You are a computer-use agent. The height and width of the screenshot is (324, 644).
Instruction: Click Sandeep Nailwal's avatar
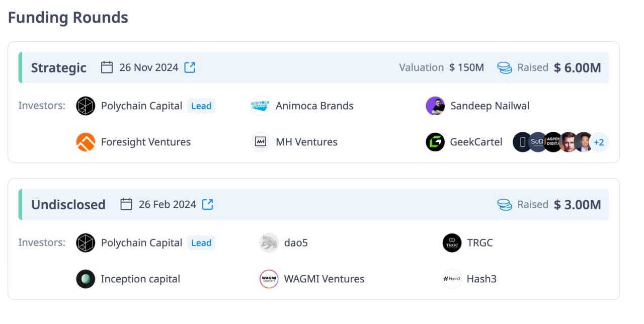point(435,106)
